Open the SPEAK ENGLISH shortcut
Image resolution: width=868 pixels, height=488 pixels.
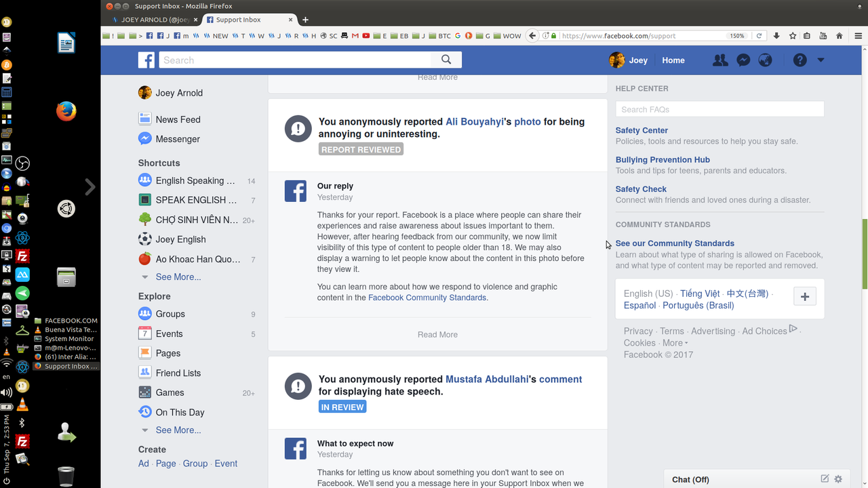coord(197,200)
